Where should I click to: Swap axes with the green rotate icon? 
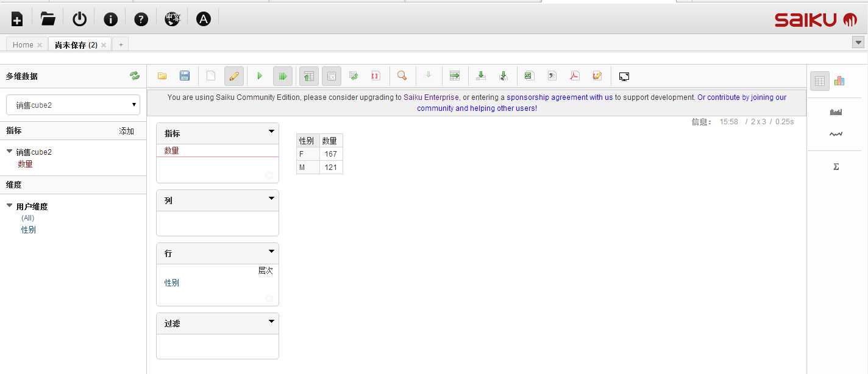pyautogui.click(x=354, y=76)
